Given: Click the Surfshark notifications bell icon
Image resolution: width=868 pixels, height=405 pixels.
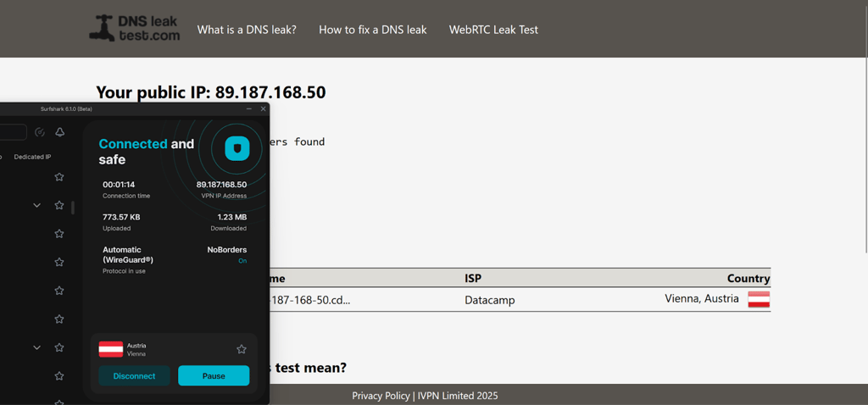Looking at the screenshot, I should pos(60,132).
